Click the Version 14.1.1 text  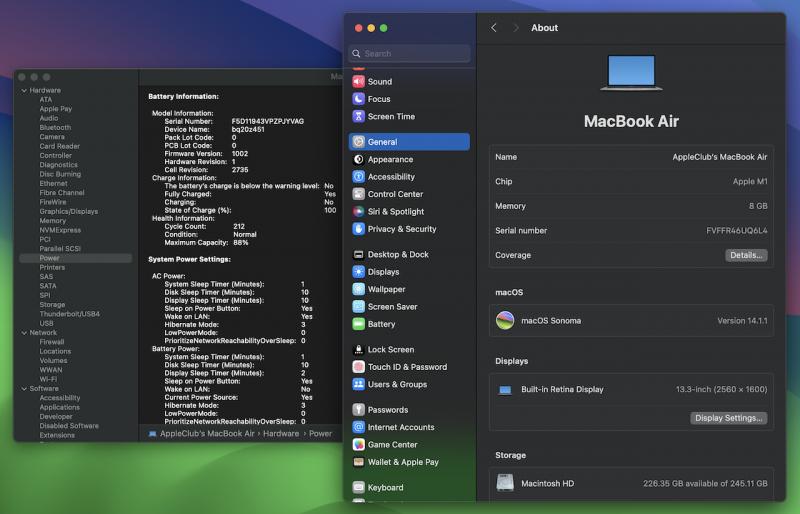pos(742,321)
